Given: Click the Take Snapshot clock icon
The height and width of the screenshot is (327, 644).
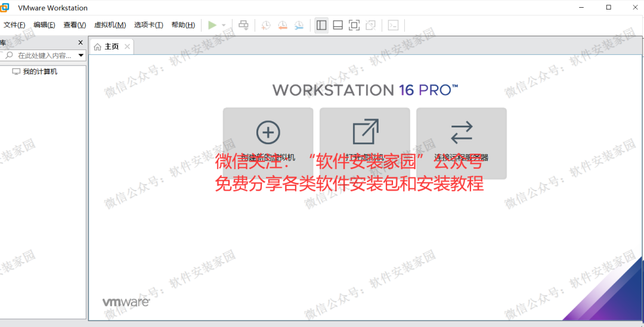Looking at the screenshot, I should [266, 25].
